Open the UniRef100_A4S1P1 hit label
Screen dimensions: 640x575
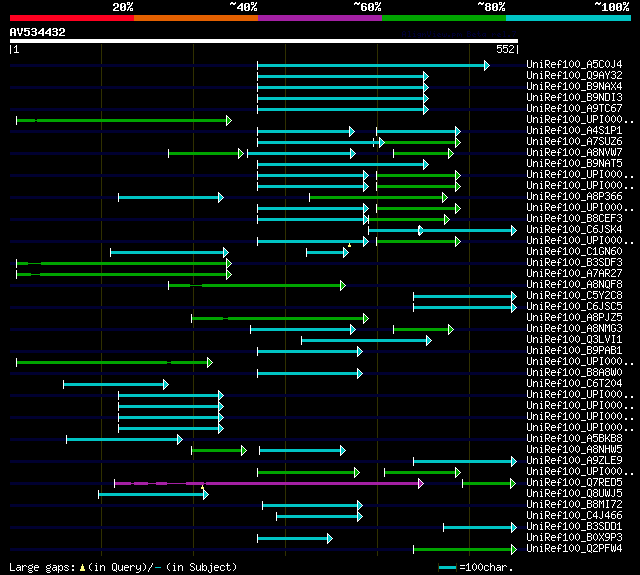pyautogui.click(x=574, y=131)
